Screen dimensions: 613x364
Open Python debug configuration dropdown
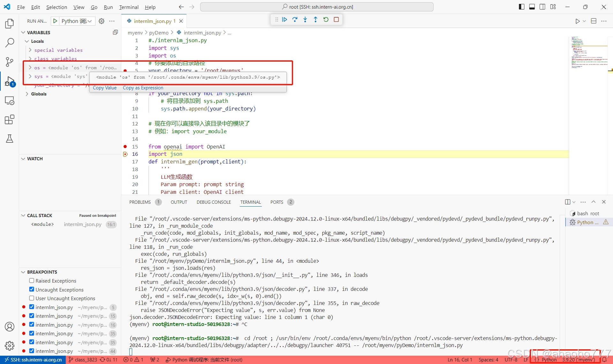[77, 21]
